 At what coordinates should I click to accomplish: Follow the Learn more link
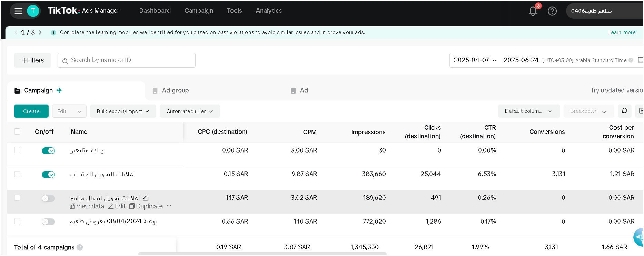click(x=622, y=32)
